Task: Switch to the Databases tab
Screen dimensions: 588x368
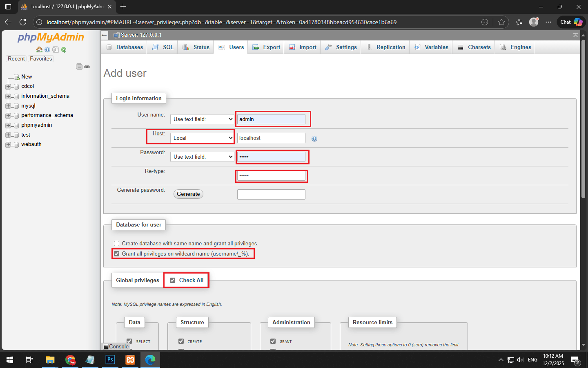Action: [x=125, y=47]
